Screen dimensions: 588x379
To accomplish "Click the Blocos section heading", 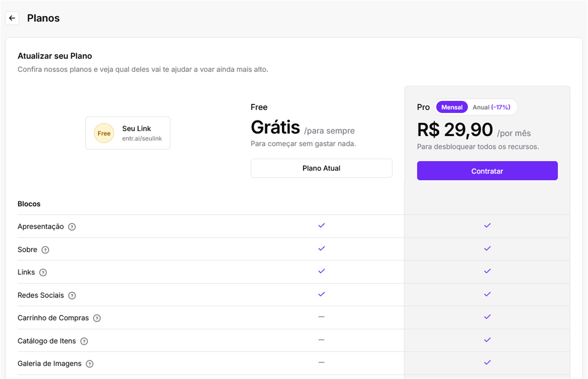I will click(29, 204).
